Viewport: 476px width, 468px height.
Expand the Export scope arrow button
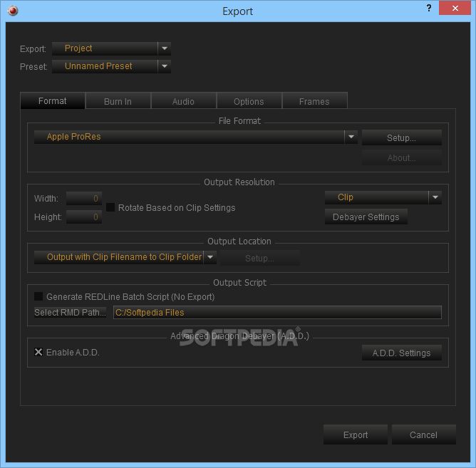click(x=165, y=48)
